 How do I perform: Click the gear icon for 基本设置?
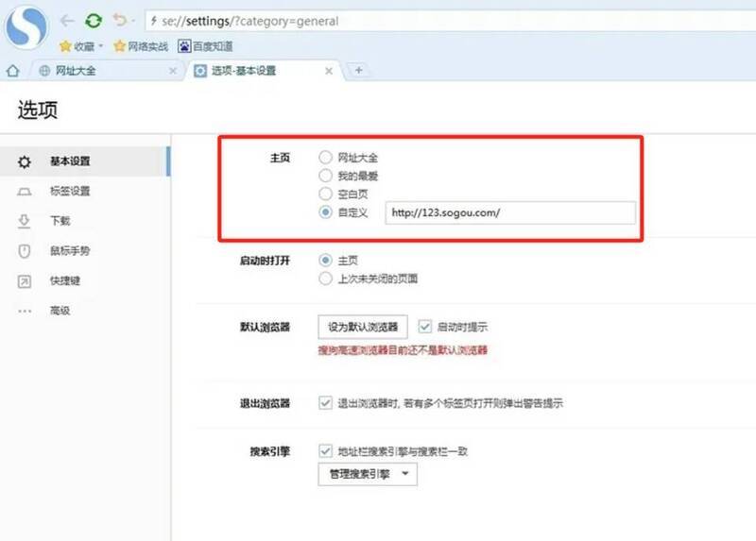pos(25,161)
